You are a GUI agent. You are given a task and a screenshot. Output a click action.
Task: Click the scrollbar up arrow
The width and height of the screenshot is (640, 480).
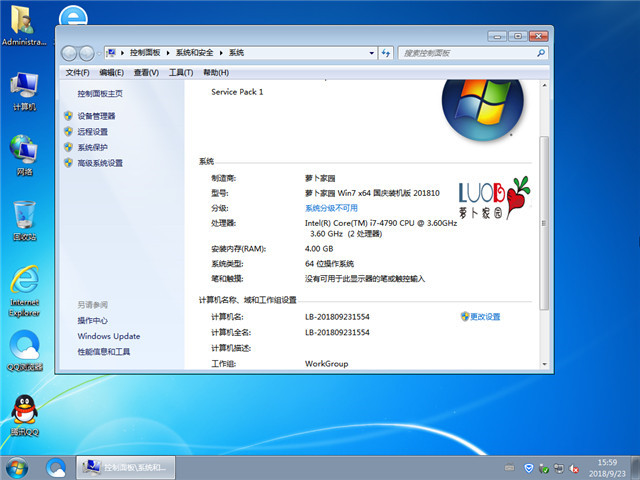tap(544, 85)
